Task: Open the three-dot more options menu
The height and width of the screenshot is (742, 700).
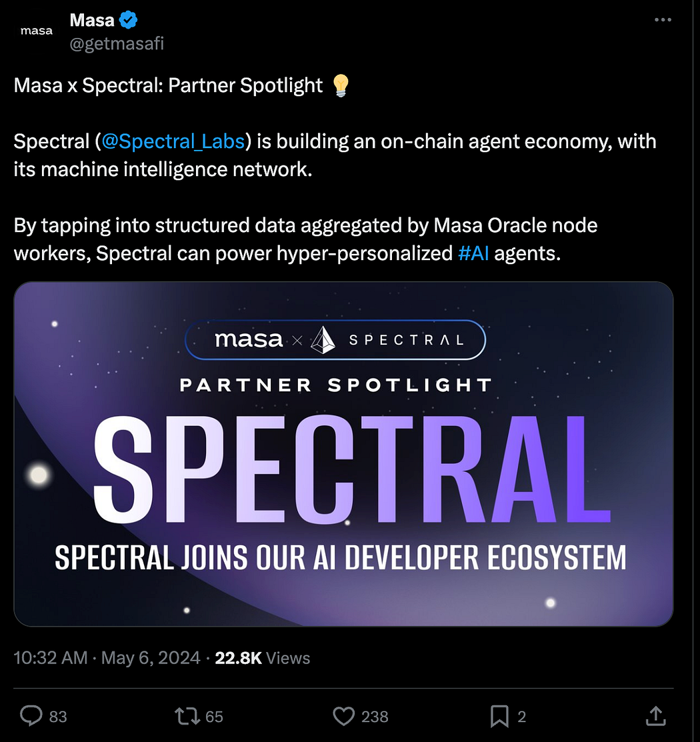Action: [663, 20]
